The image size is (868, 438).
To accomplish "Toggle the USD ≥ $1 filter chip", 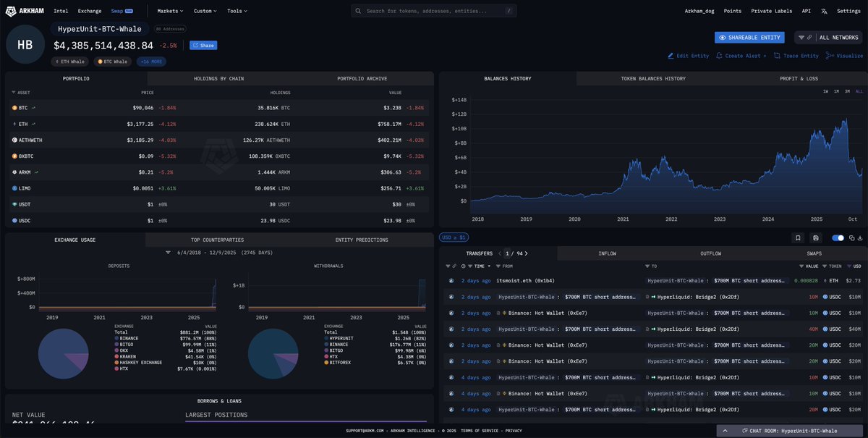I will pyautogui.click(x=455, y=237).
